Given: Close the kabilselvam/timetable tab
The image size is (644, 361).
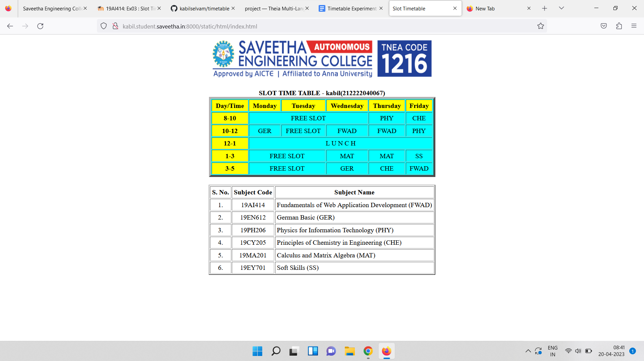Looking at the screenshot, I should click(x=233, y=8).
